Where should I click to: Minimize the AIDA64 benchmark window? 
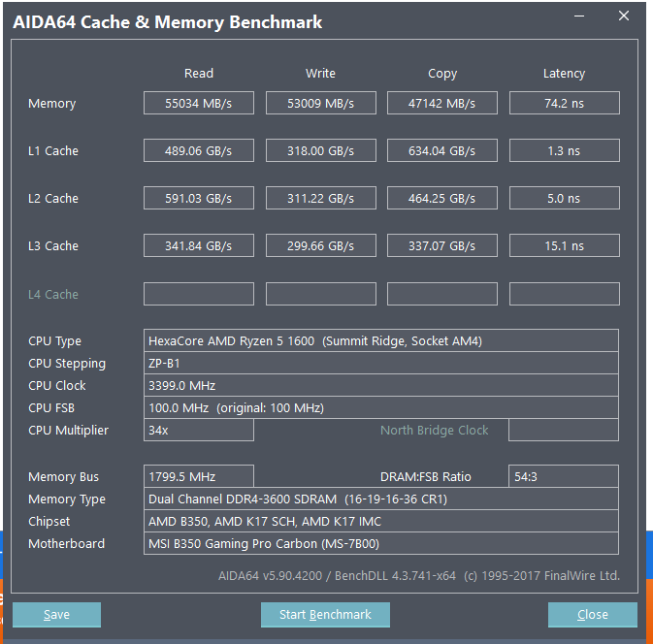tap(579, 16)
